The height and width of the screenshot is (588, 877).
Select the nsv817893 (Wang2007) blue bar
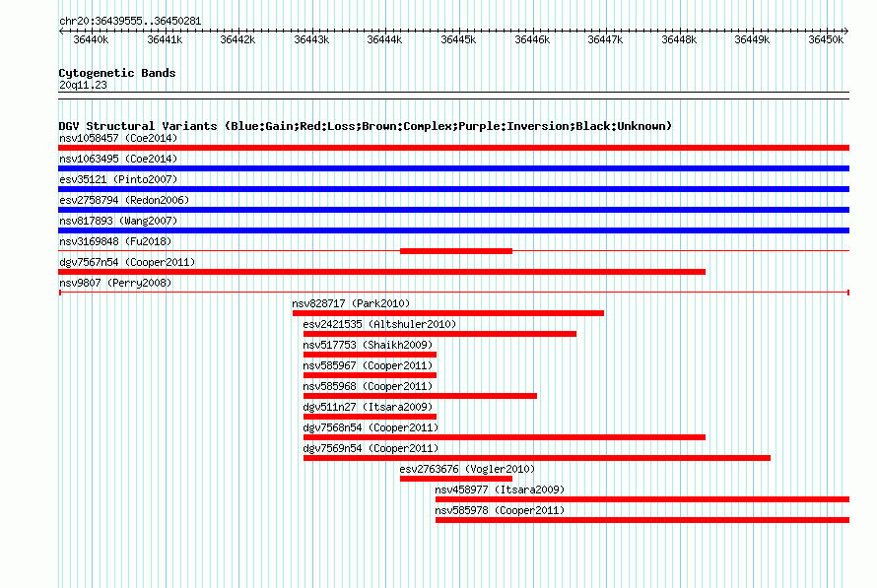(453, 230)
